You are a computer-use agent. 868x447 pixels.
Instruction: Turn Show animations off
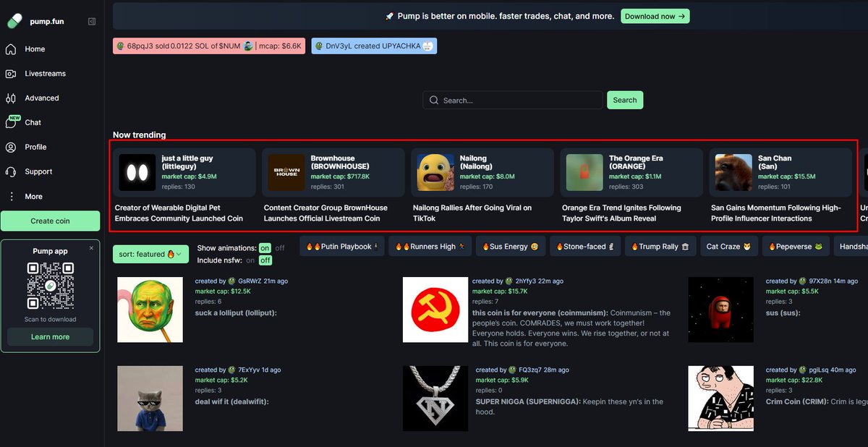pos(280,248)
